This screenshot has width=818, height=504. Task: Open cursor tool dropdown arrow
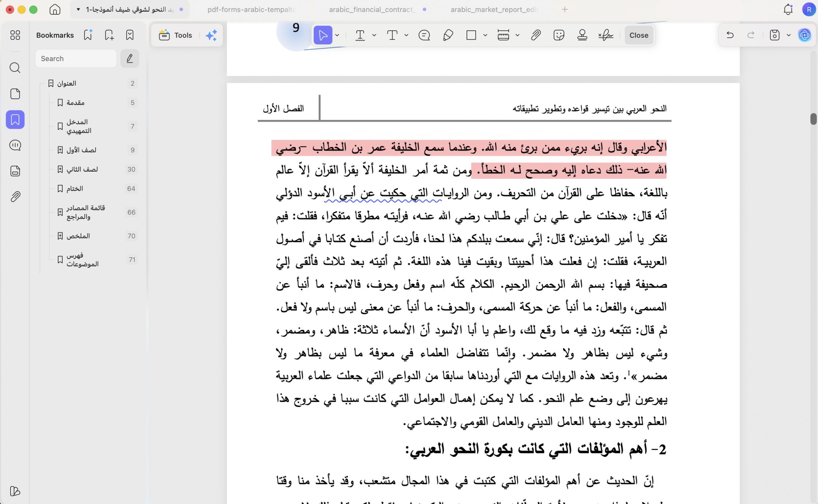(x=337, y=35)
